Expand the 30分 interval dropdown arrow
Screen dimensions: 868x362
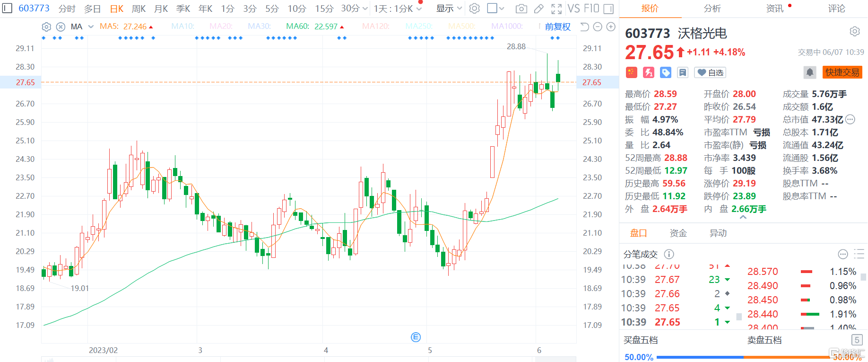(x=365, y=9)
